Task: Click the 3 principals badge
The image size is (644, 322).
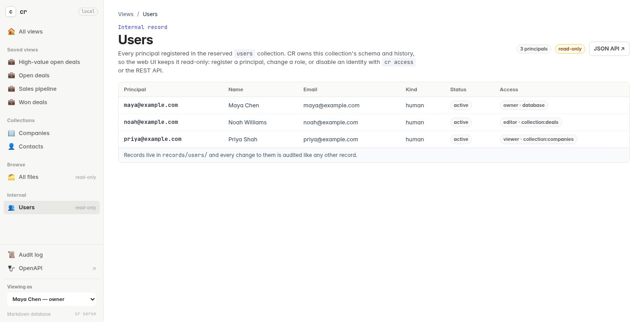Action: pos(534,49)
